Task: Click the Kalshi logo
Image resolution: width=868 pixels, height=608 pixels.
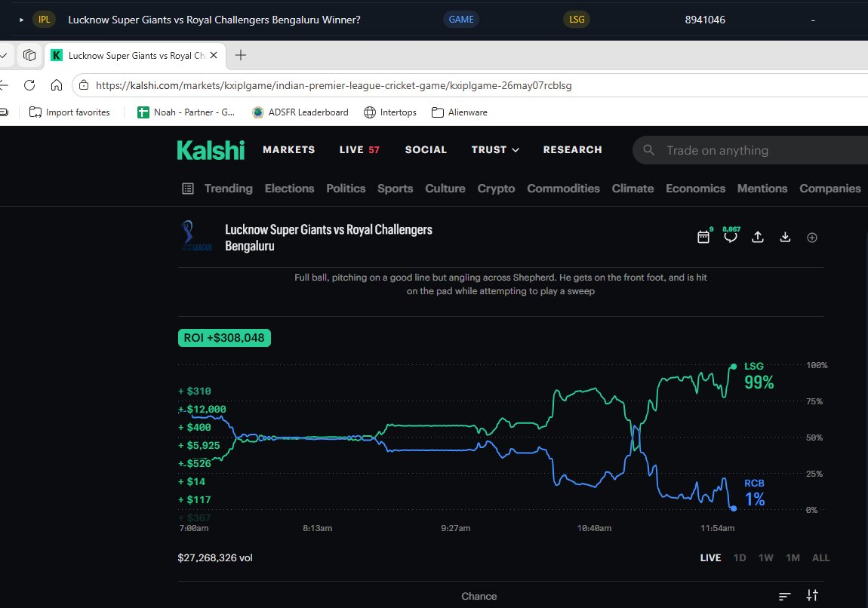Action: [211, 150]
